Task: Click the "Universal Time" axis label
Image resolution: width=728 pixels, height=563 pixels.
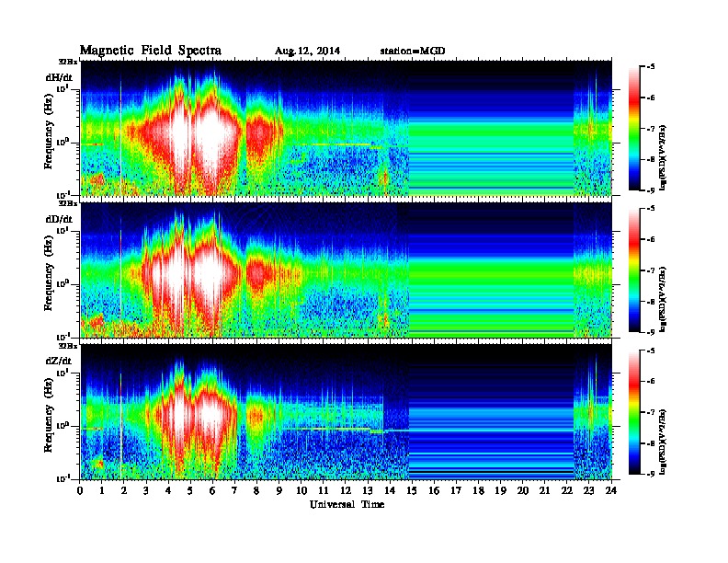Action: pos(347,504)
